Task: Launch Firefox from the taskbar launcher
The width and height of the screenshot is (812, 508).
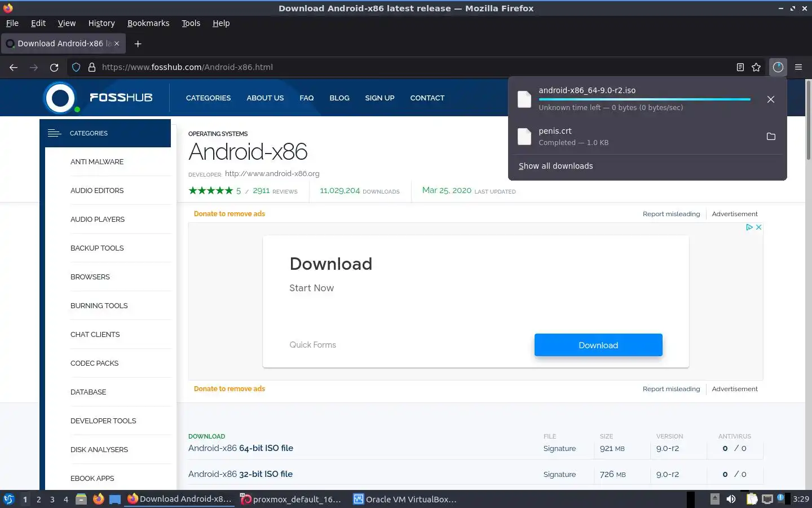Action: (98, 499)
